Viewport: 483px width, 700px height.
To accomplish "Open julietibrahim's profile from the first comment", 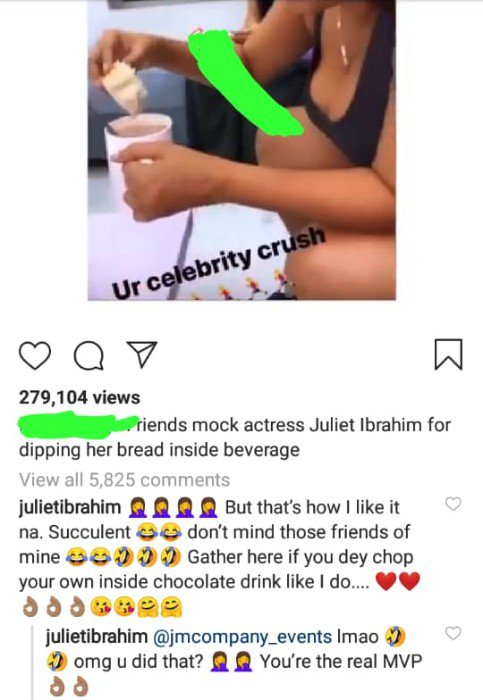I will pos(70,508).
